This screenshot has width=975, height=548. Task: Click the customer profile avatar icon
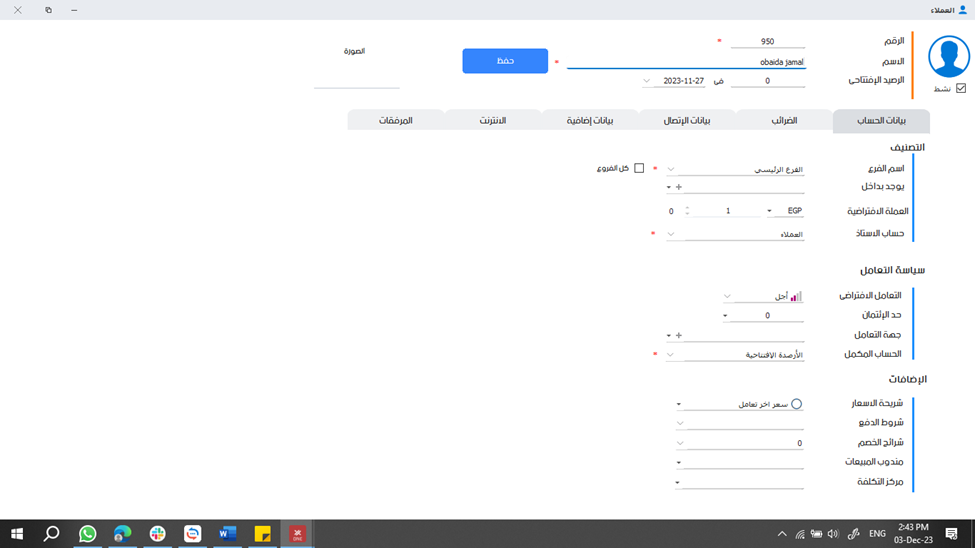click(x=948, y=57)
